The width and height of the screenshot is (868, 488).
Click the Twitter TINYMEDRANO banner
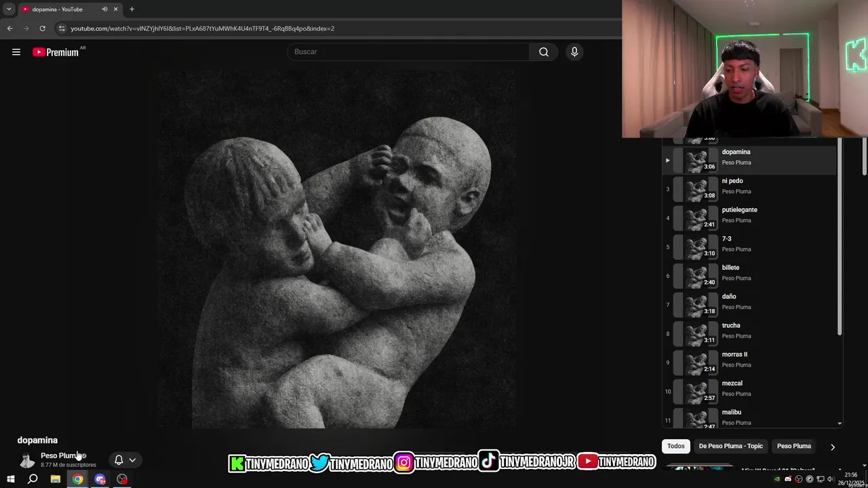pyautogui.click(x=351, y=463)
